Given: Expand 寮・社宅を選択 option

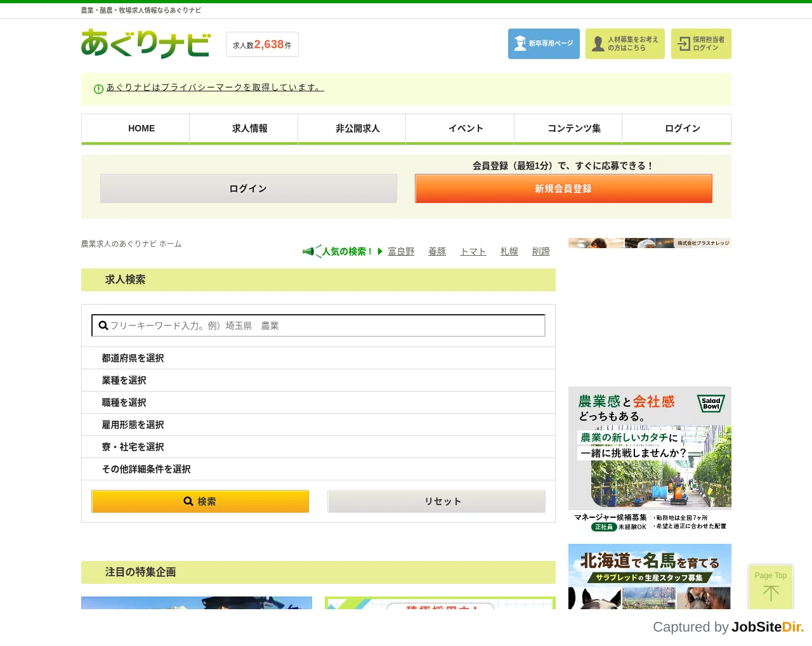Looking at the screenshot, I should pyautogui.click(x=318, y=447).
